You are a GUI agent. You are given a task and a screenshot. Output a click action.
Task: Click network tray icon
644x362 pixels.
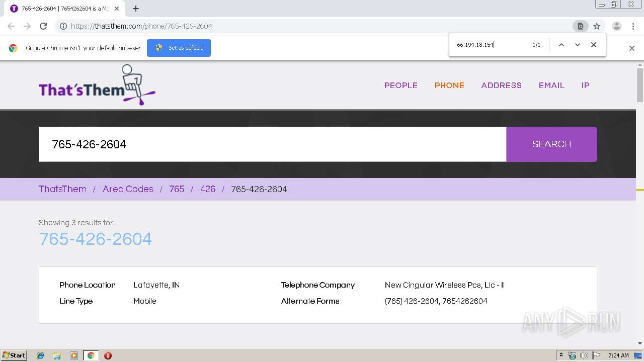[572, 355]
